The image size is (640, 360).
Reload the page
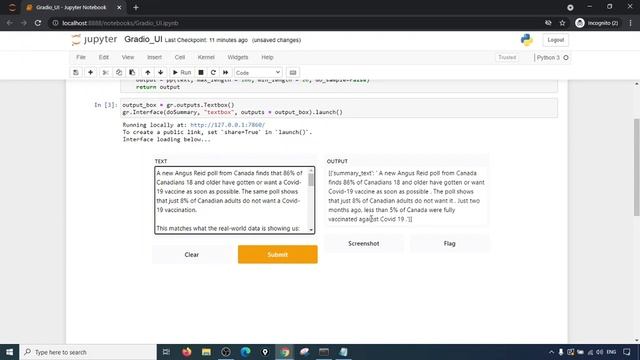click(x=38, y=23)
